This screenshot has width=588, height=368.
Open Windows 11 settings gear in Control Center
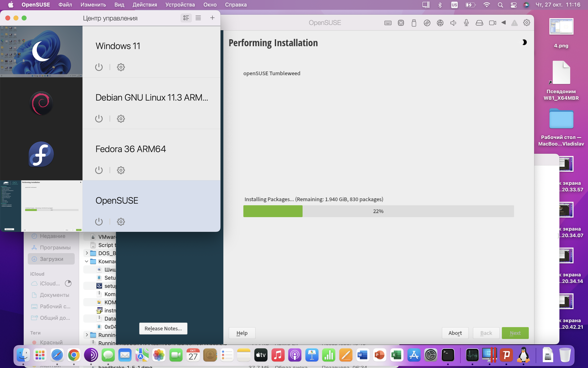121,67
